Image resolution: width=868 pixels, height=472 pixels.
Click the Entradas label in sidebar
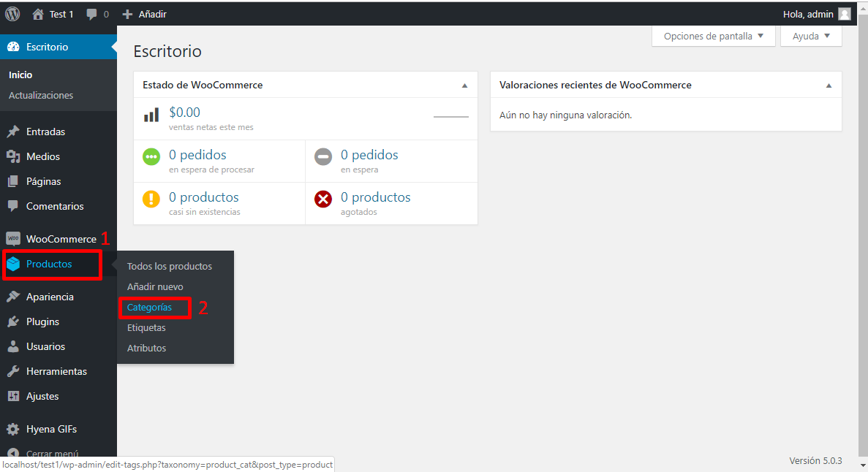(45, 132)
